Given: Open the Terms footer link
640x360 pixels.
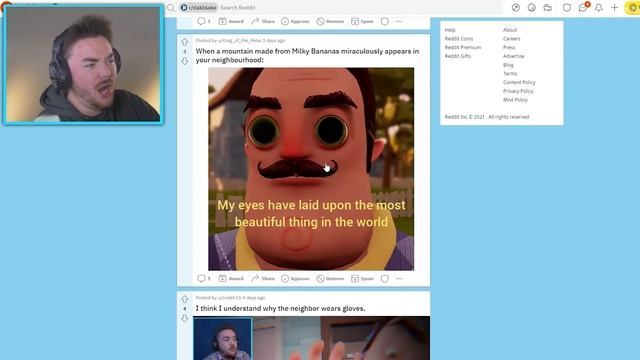Looking at the screenshot, I should tap(510, 73).
